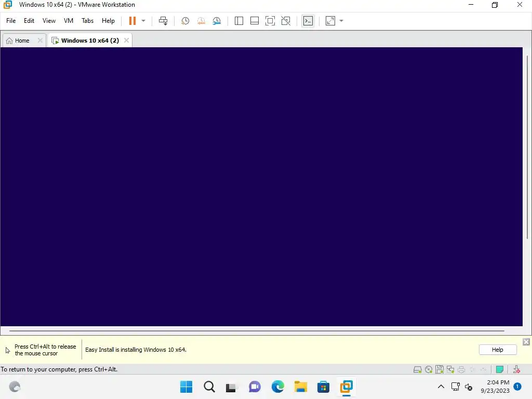Click the network adapter status icon
532x399 pixels.
coord(450,369)
